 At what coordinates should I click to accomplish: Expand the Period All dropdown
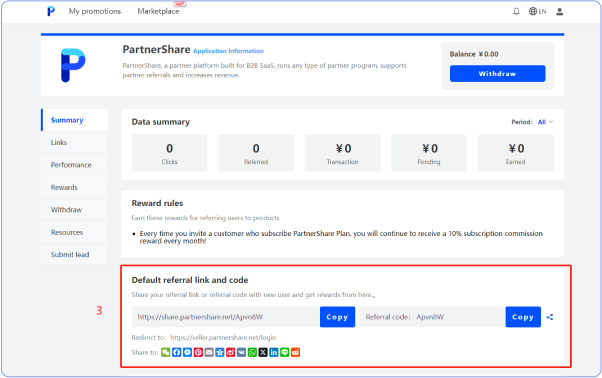[545, 122]
